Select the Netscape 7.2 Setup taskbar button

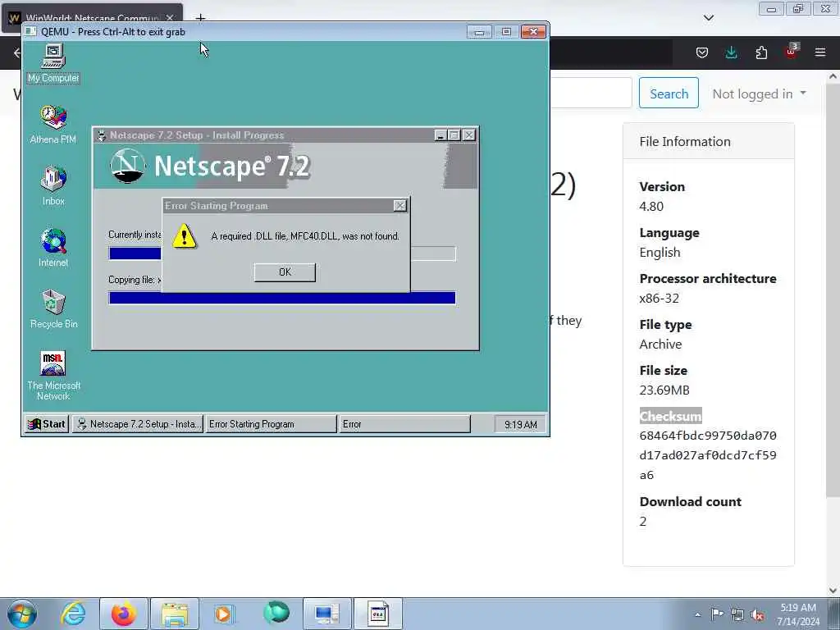[x=138, y=424]
